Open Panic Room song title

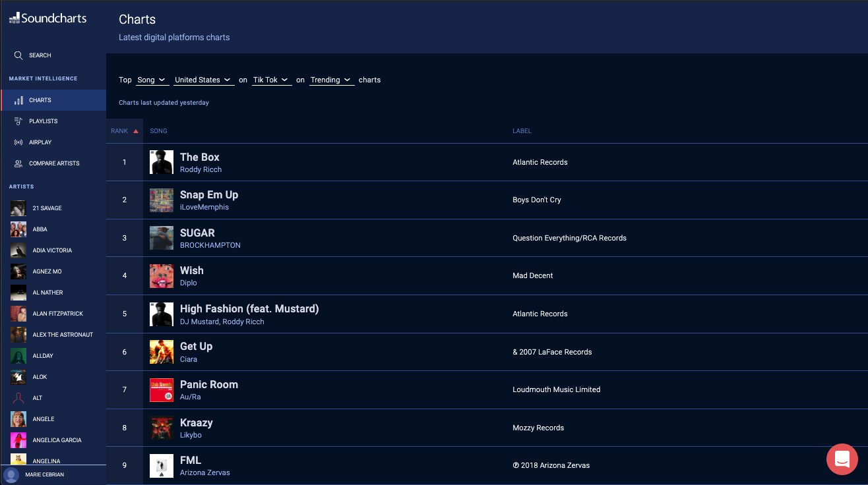pos(209,384)
